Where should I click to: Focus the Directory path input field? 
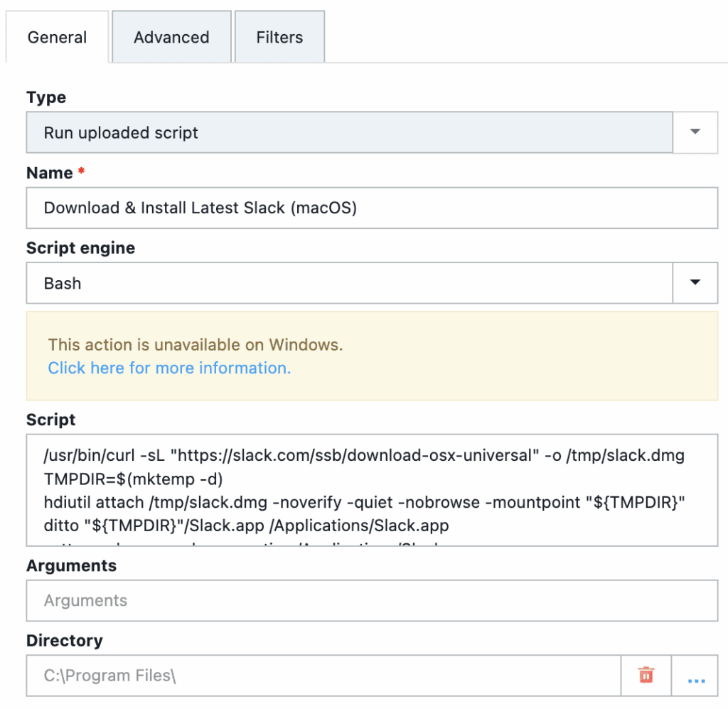tap(323, 676)
